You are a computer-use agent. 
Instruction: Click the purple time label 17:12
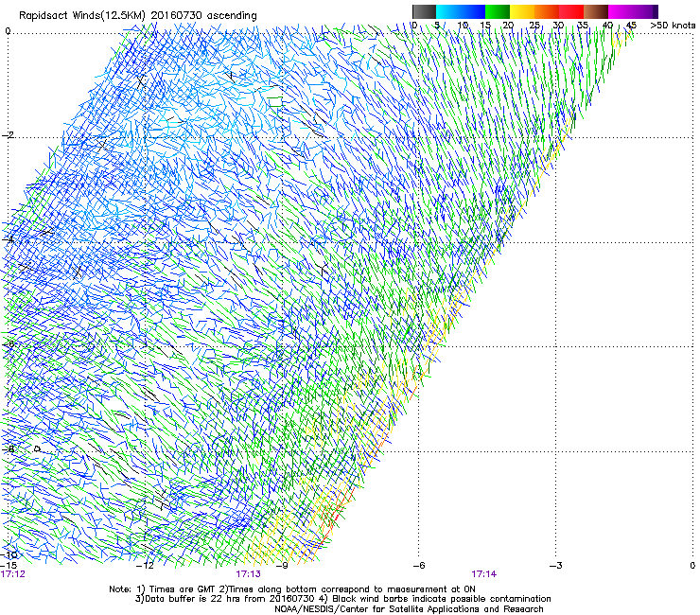pos(13,574)
